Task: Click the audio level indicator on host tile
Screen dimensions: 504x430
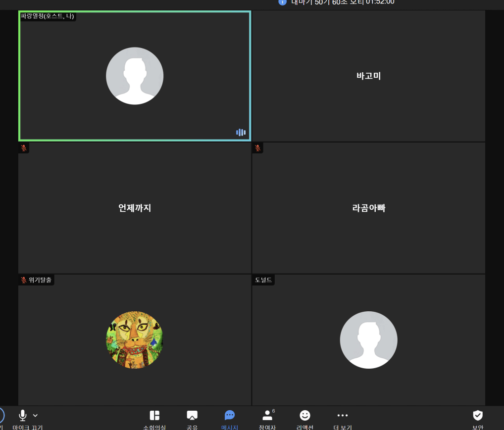Action: click(241, 132)
